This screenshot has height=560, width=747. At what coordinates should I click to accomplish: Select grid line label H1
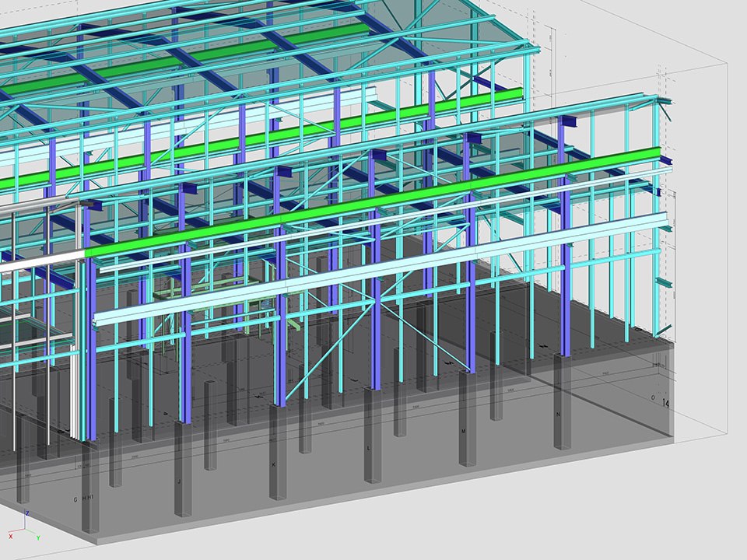click(x=90, y=499)
